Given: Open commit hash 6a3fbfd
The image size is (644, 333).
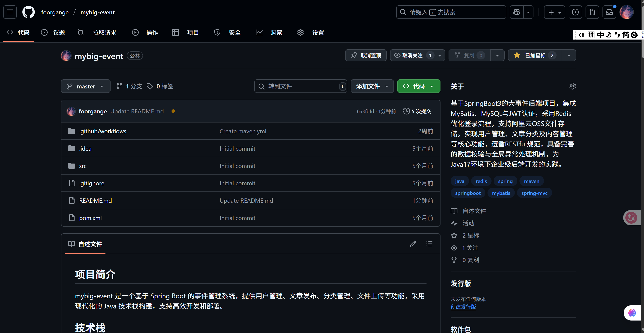Looking at the screenshot, I should pos(365,111).
